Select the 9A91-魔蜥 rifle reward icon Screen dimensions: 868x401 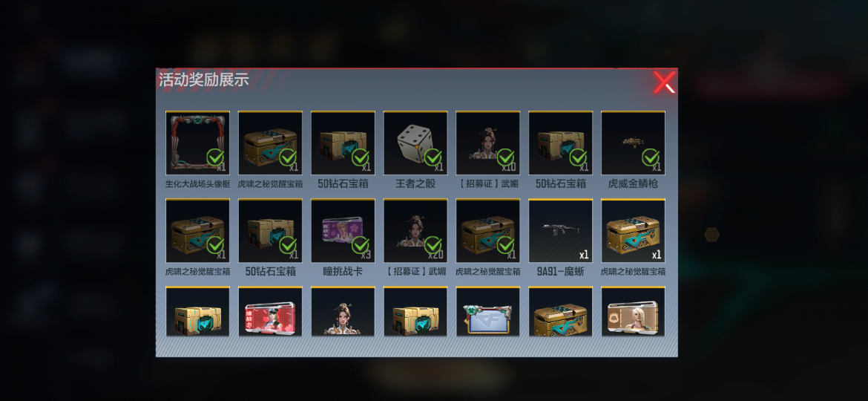[561, 230]
